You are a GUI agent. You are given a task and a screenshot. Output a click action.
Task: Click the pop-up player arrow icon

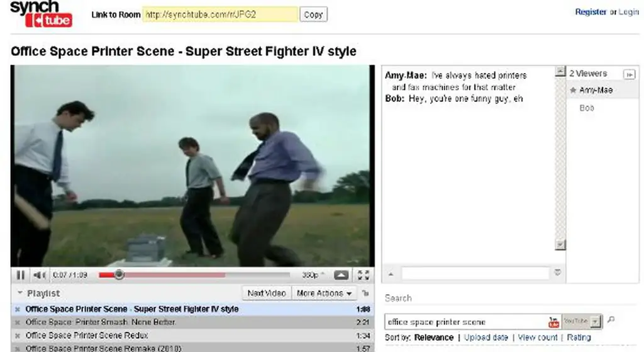click(x=341, y=275)
